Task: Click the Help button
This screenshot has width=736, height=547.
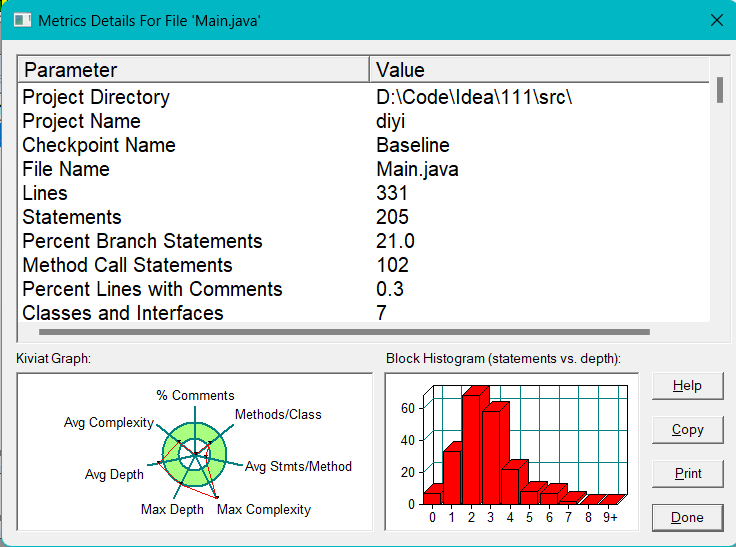Action: 687,386
